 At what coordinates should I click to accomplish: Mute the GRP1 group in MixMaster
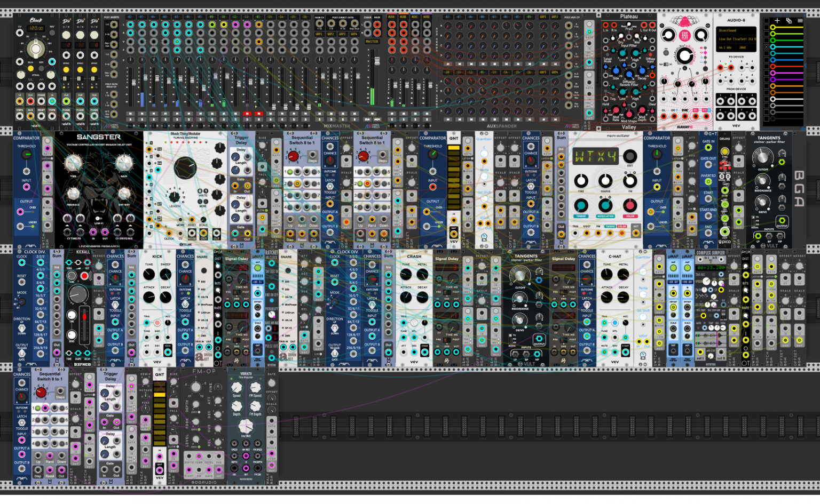[320, 114]
